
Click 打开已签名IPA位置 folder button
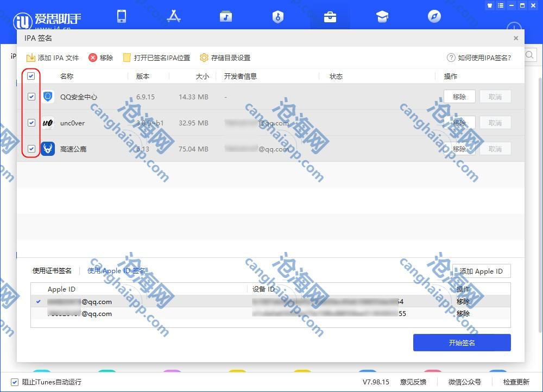pyautogui.click(x=156, y=58)
